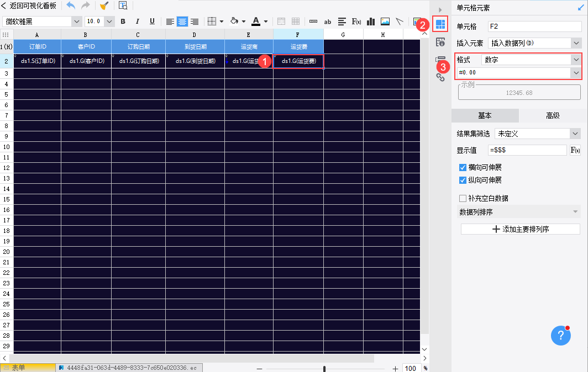Click 添加主要排列序 button

521,229
